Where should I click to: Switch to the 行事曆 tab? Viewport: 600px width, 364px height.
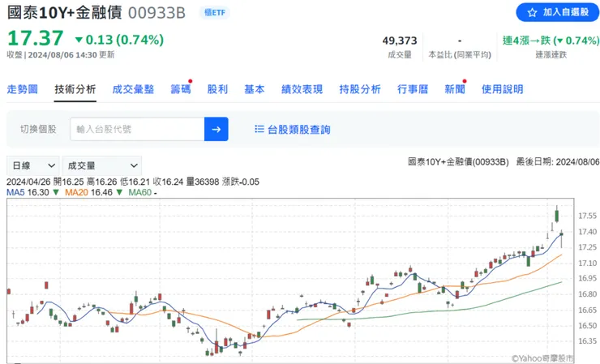pos(413,89)
